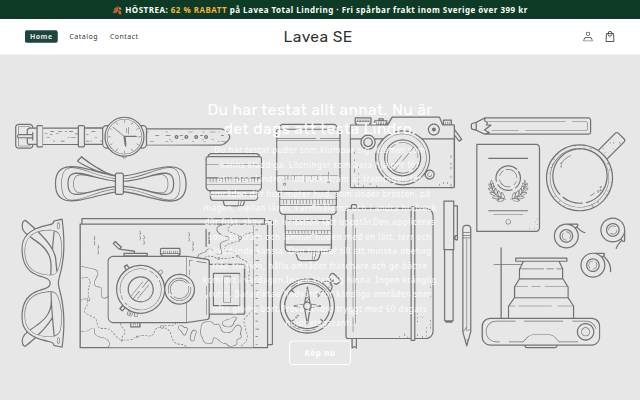Click the Köp nu button
640x400 pixels.
click(x=320, y=353)
